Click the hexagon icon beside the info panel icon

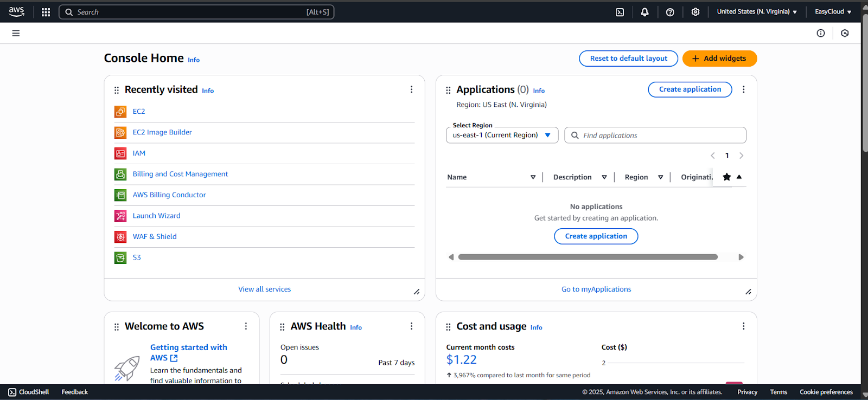(845, 33)
